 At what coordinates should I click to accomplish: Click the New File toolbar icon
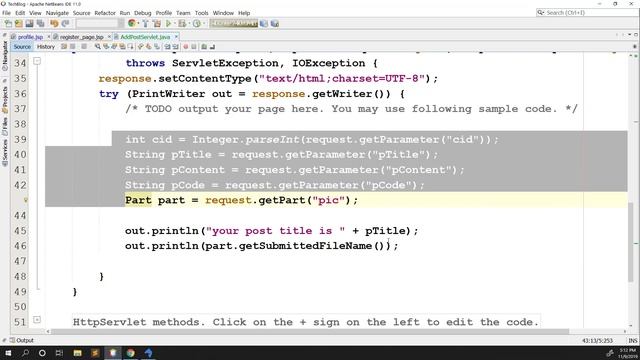[8, 24]
